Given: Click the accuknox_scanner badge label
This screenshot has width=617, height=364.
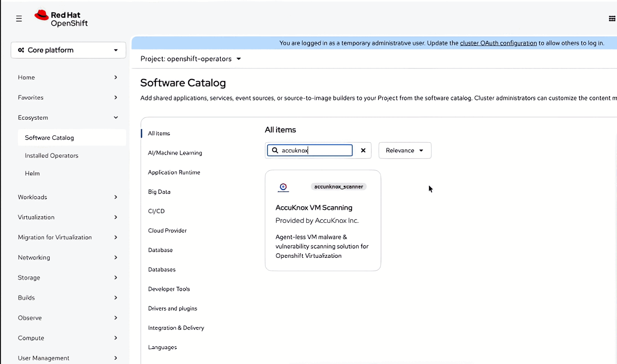Looking at the screenshot, I should 339,186.
